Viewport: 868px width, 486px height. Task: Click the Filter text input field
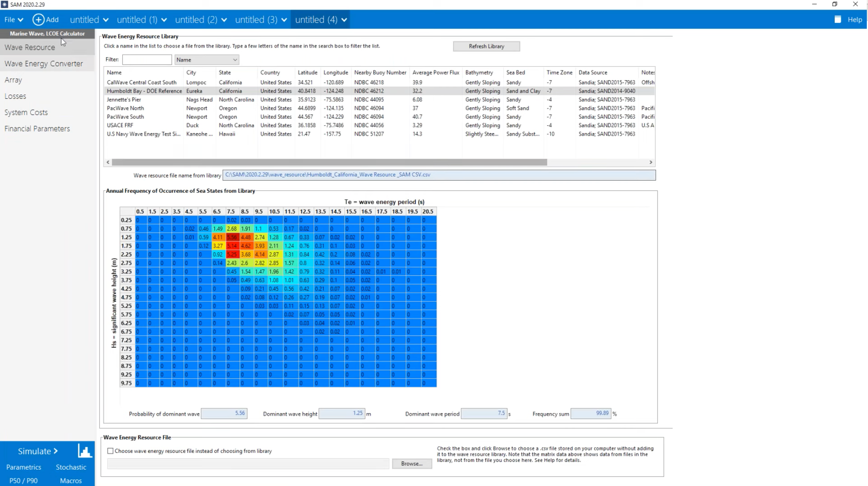(x=147, y=60)
